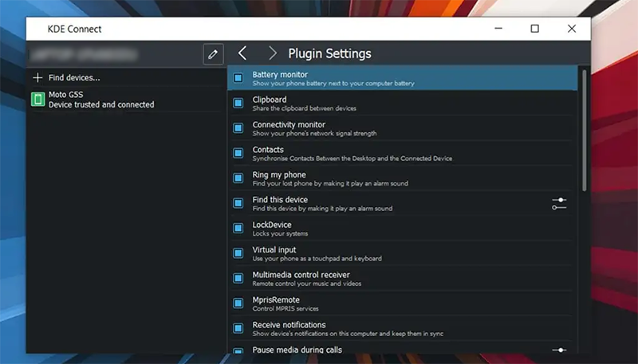Maximize the KDE Connect window
This screenshot has width=638, height=364.
tap(534, 29)
